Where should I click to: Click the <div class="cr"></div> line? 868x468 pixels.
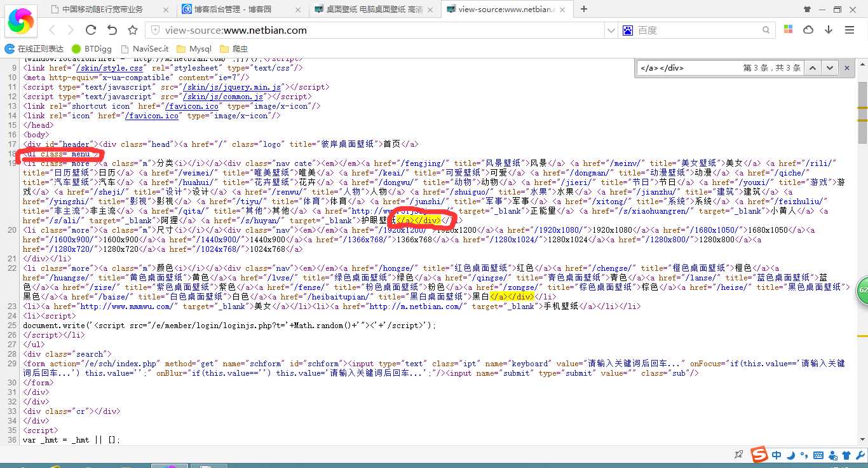pyautogui.click(x=71, y=411)
